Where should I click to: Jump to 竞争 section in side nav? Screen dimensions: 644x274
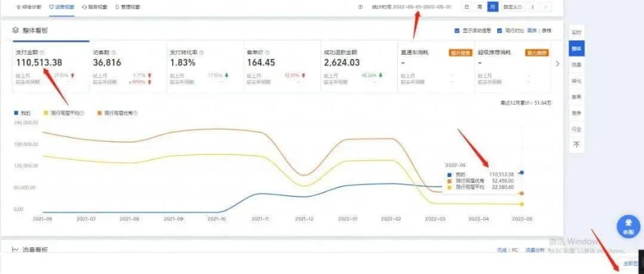[x=576, y=113]
